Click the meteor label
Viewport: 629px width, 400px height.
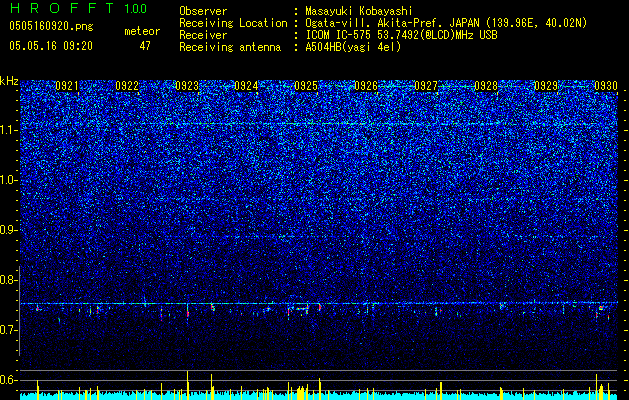[142, 31]
